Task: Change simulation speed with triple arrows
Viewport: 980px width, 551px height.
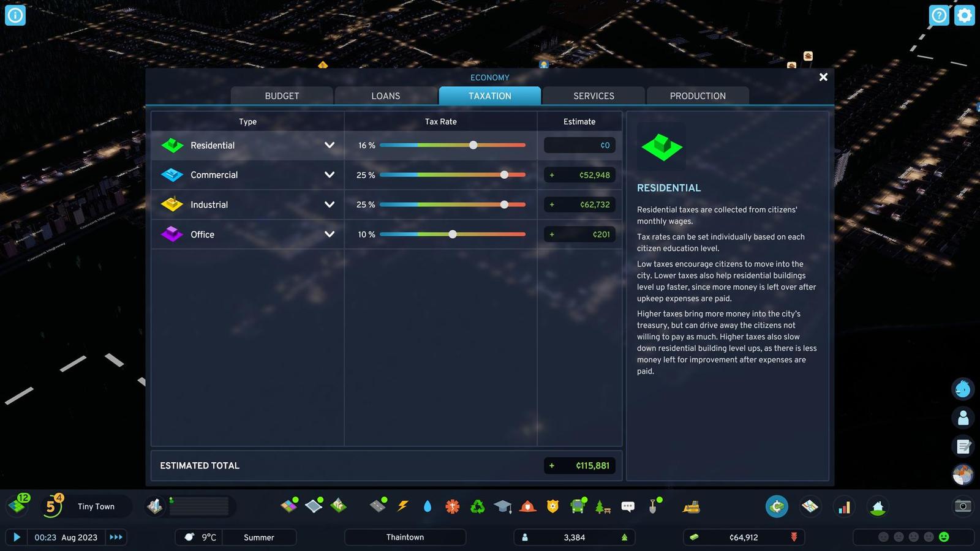Action: 116,537
